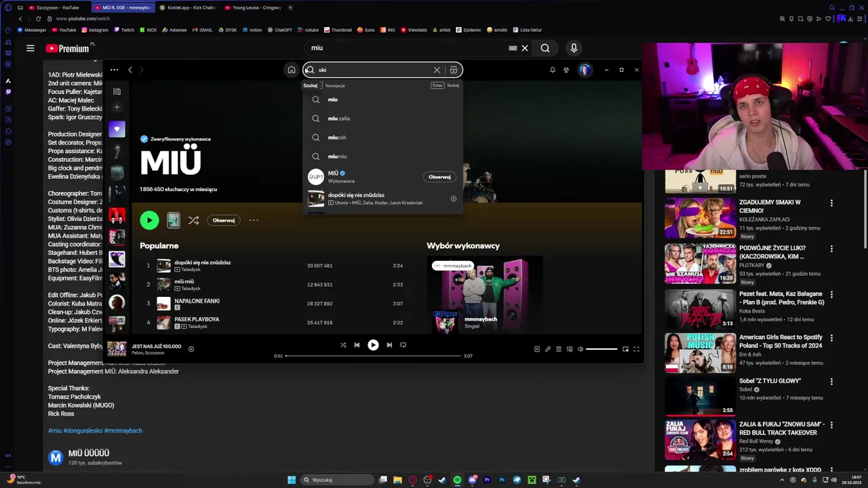Open Spotify notifications bell
The image size is (868, 488).
pyautogui.click(x=552, y=70)
